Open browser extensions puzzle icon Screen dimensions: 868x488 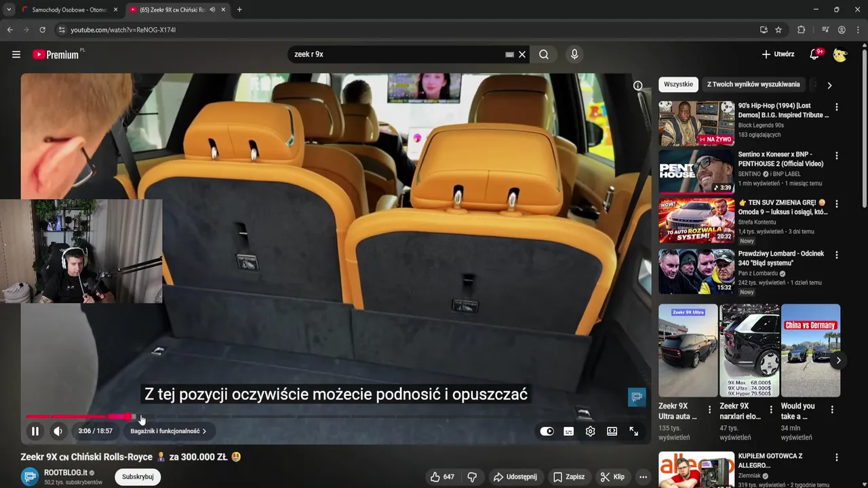pos(801,30)
